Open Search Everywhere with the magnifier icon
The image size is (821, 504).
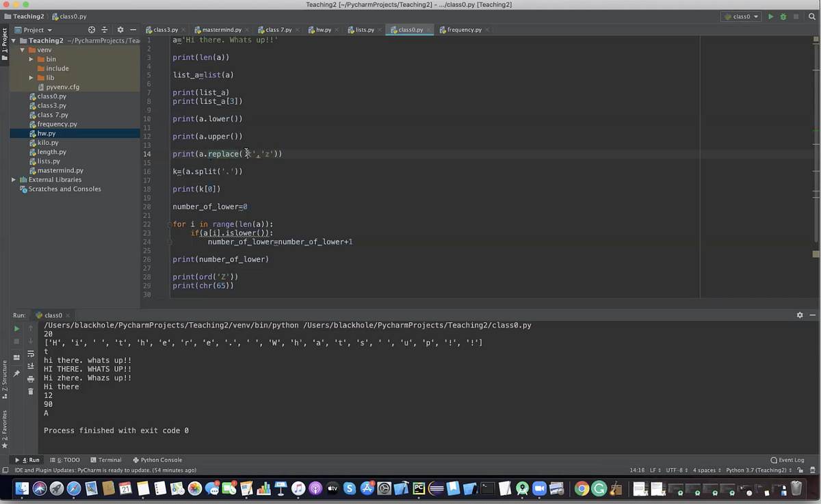pyautogui.click(x=811, y=16)
